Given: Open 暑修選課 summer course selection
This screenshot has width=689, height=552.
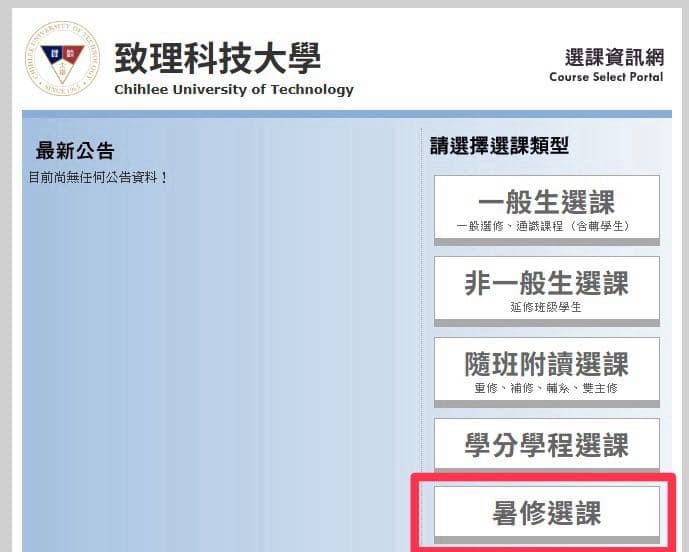Looking at the screenshot, I should (x=547, y=515).
